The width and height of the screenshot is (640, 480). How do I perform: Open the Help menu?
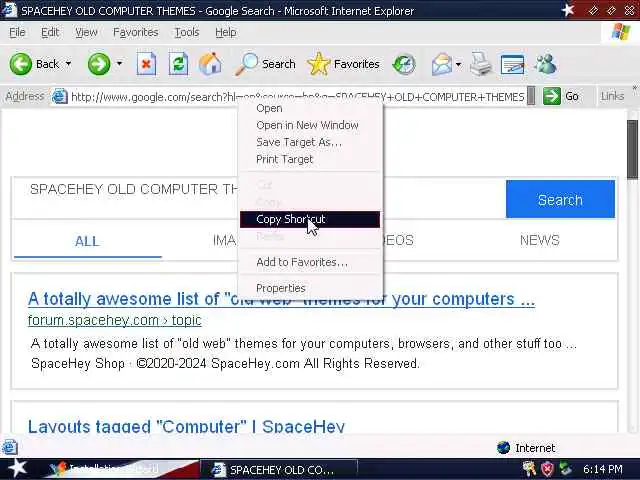click(226, 32)
